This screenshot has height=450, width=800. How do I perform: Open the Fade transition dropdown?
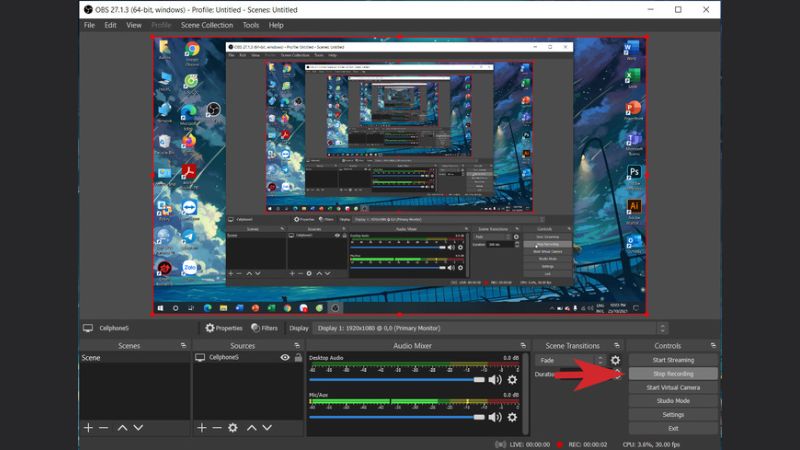tap(571, 360)
